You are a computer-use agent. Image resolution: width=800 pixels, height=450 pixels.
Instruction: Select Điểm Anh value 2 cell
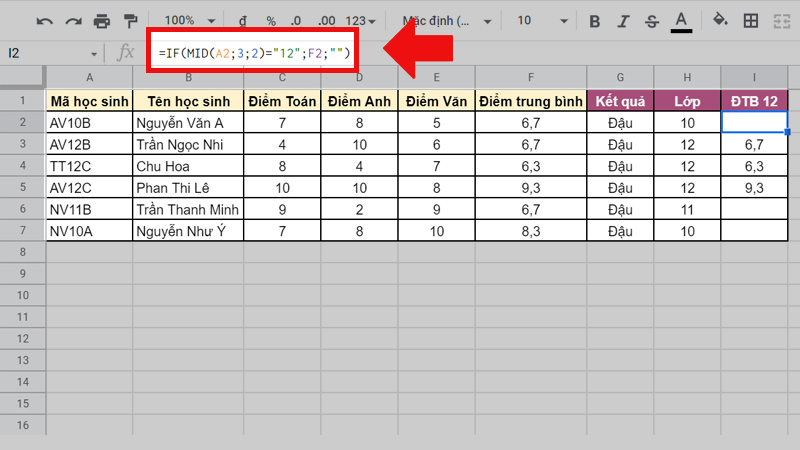point(359,209)
